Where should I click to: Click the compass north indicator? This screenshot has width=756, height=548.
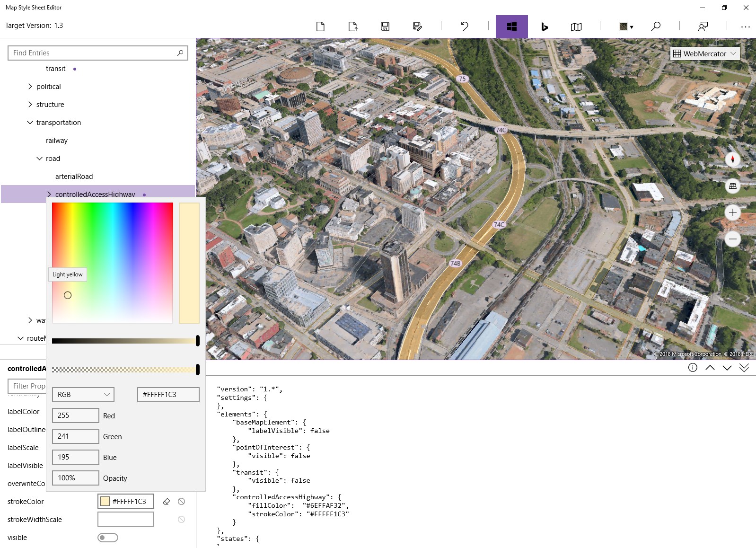[732, 159]
